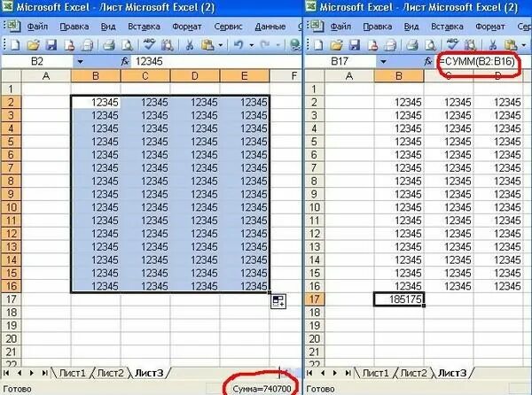
Task: Click Open folder icon in left window toolbar
Action: pos(34,44)
